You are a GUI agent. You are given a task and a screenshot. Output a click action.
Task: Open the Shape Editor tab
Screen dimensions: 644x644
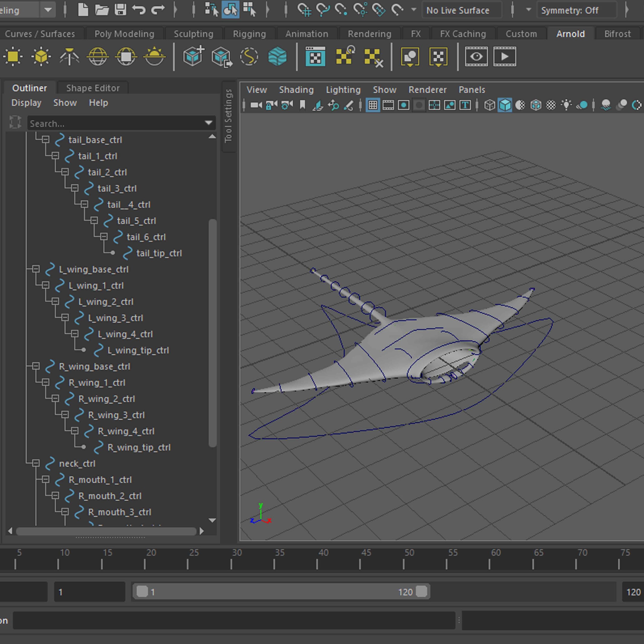pyautogui.click(x=93, y=88)
